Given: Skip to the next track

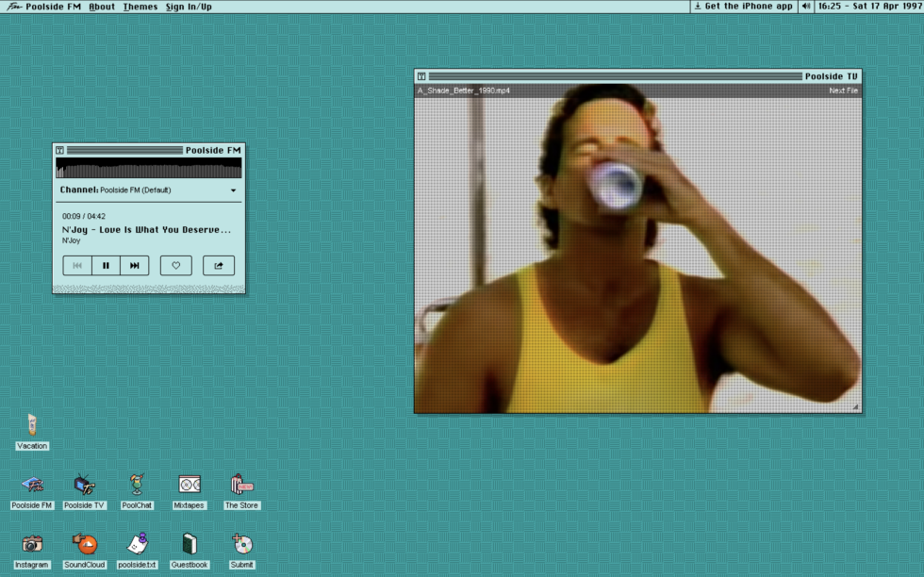Looking at the screenshot, I should (x=135, y=266).
